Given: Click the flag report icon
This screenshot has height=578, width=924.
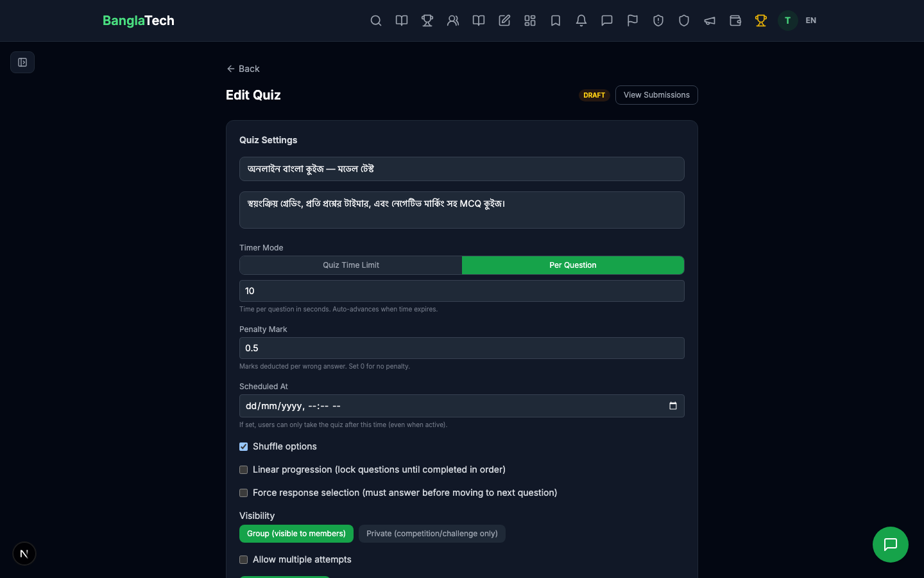Looking at the screenshot, I should [x=633, y=21].
